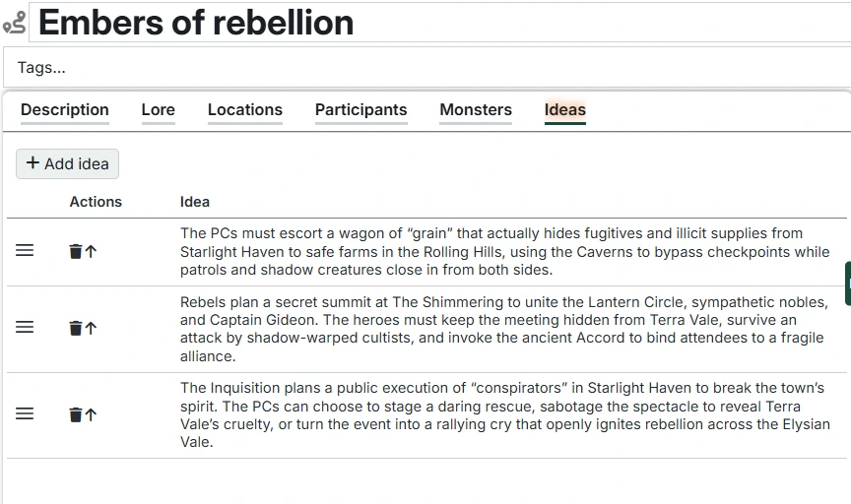Click the path icon beside the title
Viewport: 851px width, 504px height.
(x=15, y=23)
